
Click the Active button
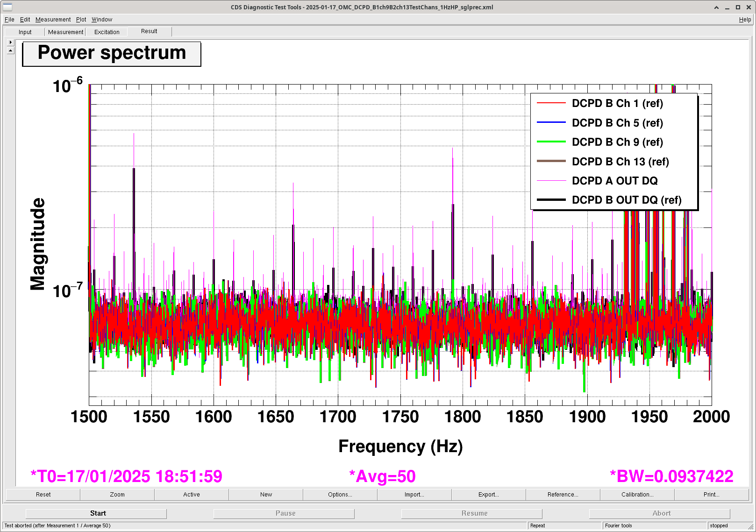tap(192, 495)
